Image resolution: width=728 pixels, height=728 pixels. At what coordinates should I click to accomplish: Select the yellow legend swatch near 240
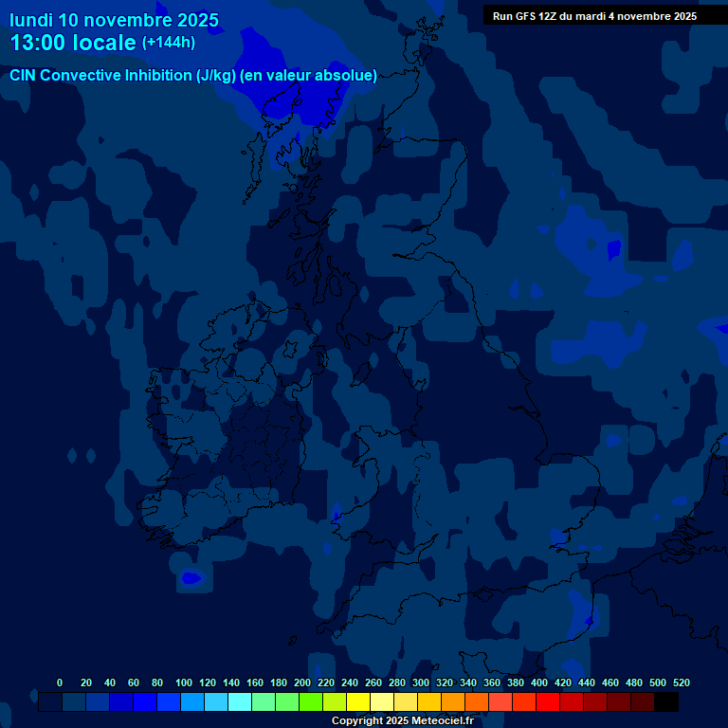click(358, 702)
